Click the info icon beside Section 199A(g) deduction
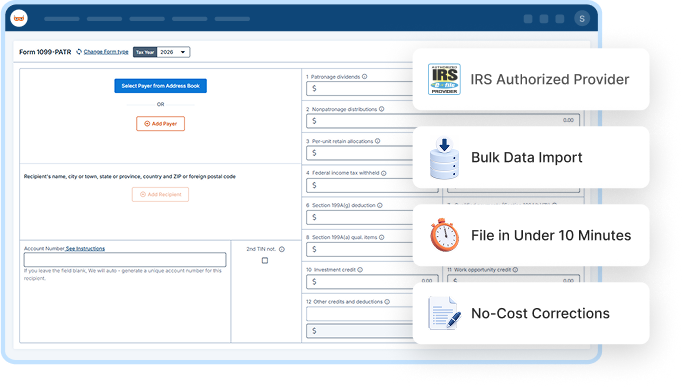This screenshot has width=684, height=388. tap(380, 205)
